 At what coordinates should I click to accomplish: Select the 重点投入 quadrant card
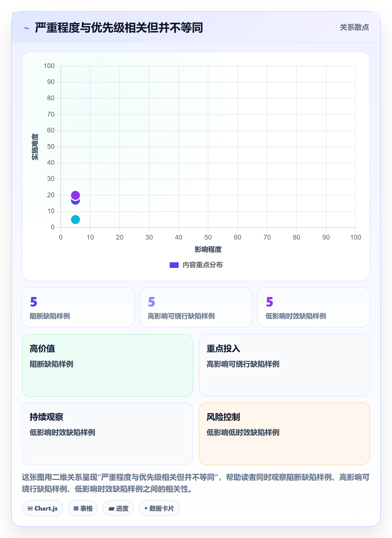(x=284, y=365)
